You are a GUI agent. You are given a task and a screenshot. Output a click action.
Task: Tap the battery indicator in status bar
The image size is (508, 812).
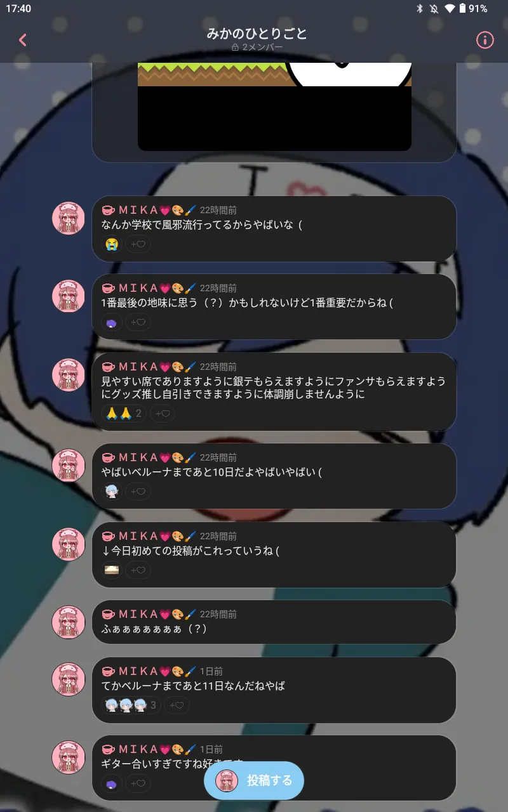click(462, 8)
